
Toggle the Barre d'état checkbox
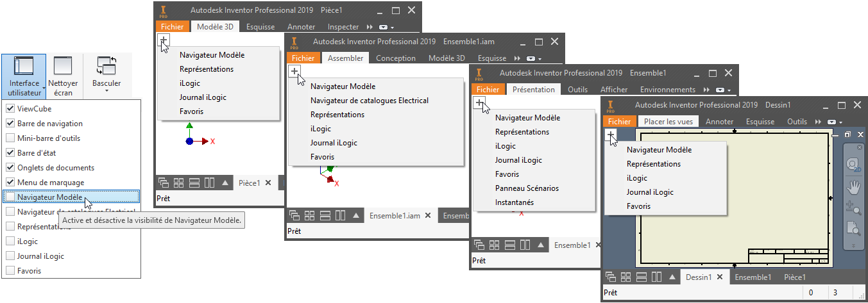(x=10, y=153)
